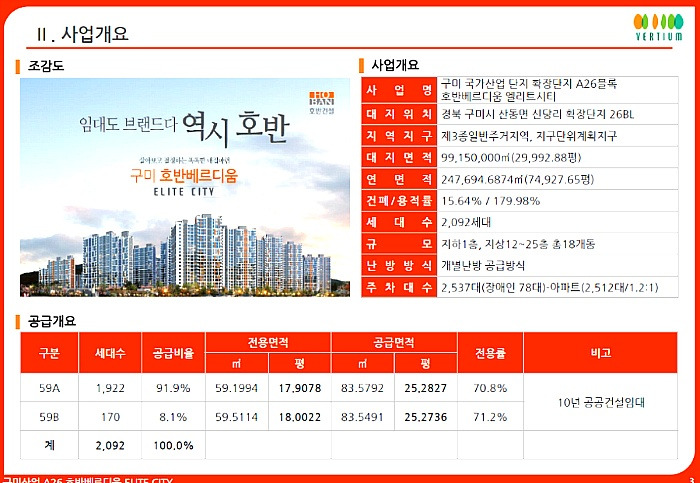
Task: Click the '난방방식' row label
Action: coord(399,266)
